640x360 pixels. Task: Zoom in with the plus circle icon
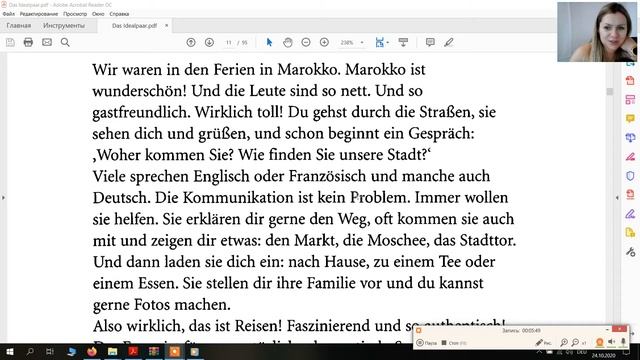point(324,42)
